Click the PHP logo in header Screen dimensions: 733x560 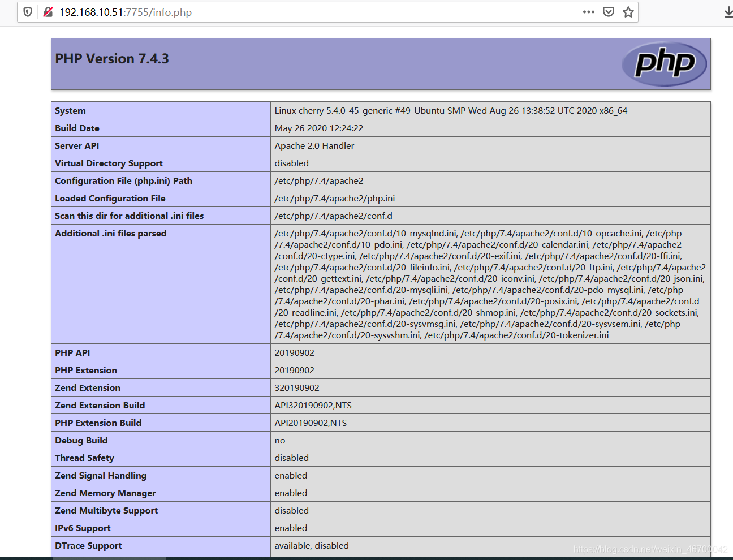[664, 64]
